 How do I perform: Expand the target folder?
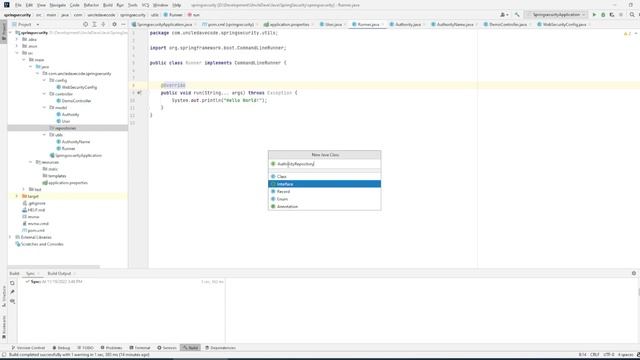tap(17, 196)
